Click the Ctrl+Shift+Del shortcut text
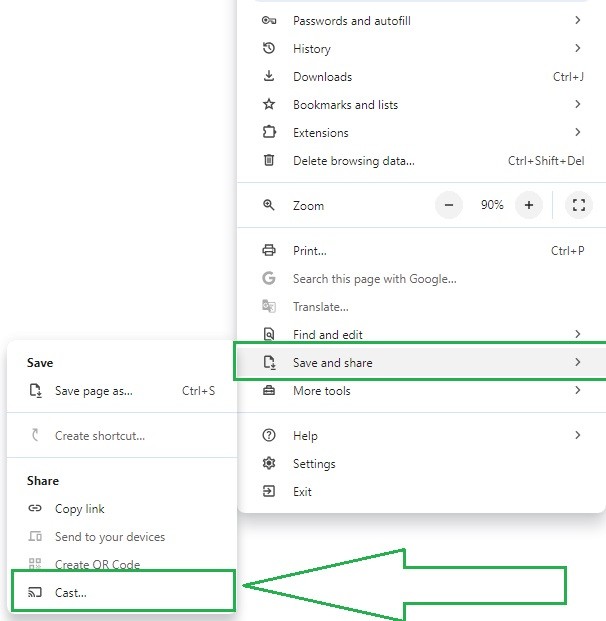The height and width of the screenshot is (621, 606). click(x=546, y=160)
